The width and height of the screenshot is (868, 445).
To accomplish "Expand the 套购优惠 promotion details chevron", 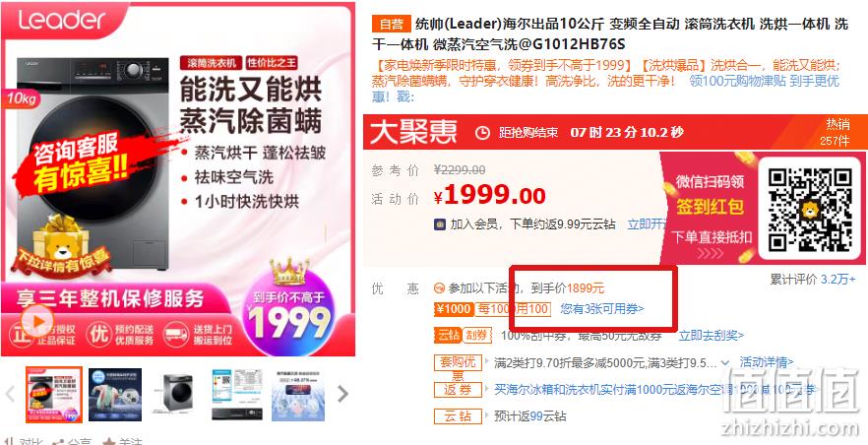I will (x=725, y=363).
